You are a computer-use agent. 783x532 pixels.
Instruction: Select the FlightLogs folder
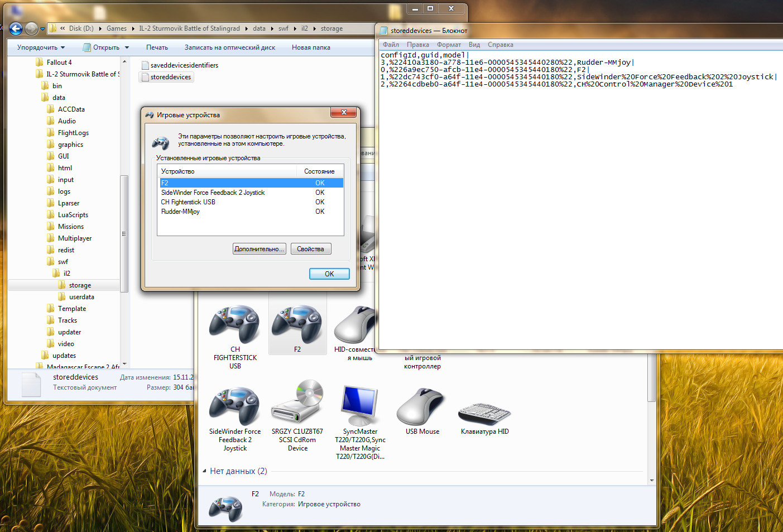point(68,133)
